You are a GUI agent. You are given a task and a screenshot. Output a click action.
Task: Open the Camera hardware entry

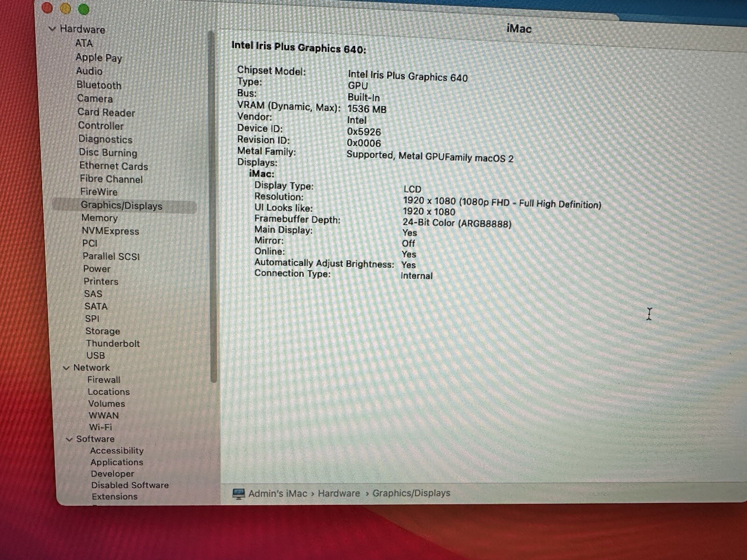point(95,98)
